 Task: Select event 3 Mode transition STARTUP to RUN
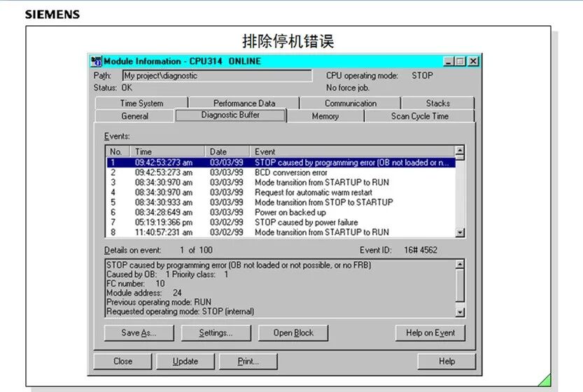pyautogui.click(x=281, y=182)
